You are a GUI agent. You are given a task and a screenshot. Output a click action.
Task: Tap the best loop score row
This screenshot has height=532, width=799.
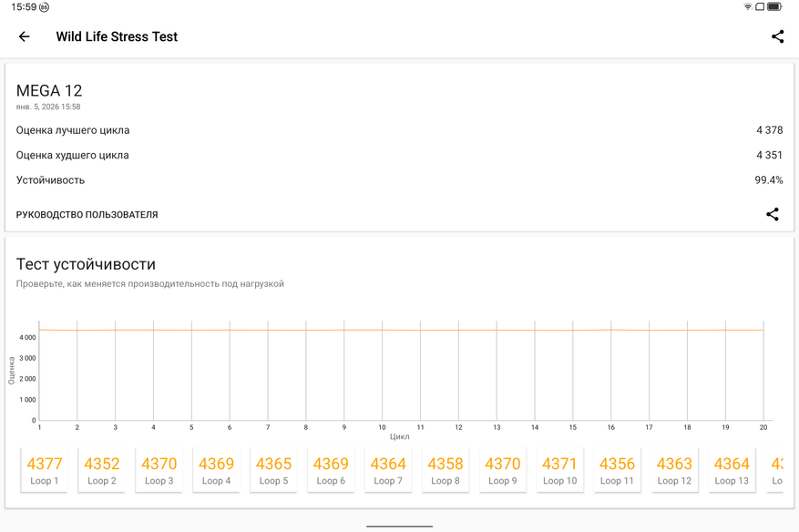click(x=399, y=130)
